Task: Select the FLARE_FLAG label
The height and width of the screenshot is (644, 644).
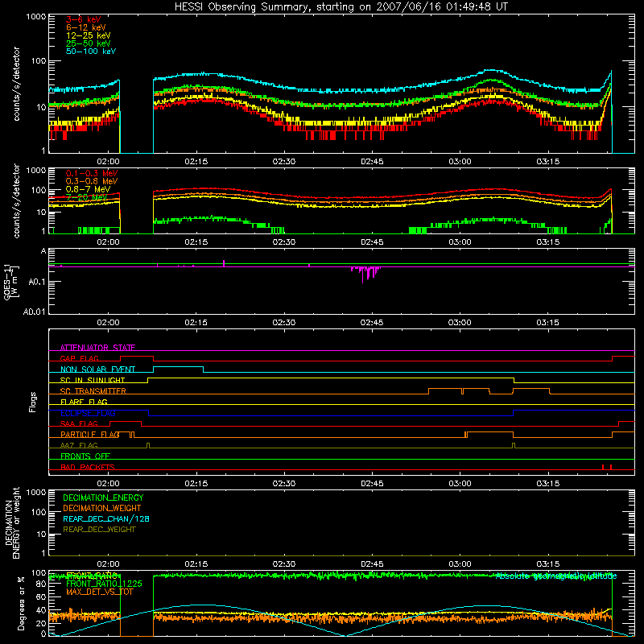Action: pos(84,402)
